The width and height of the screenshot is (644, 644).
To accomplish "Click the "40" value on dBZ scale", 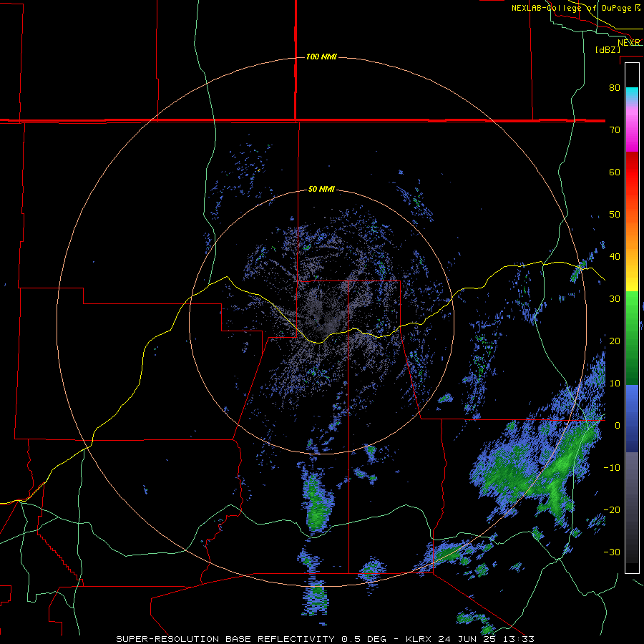I will (615, 257).
